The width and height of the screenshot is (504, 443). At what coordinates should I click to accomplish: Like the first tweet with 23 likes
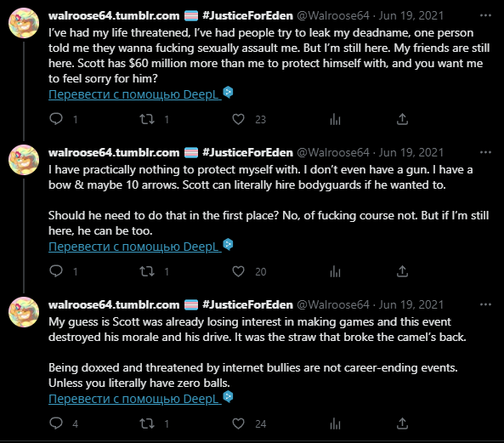tap(238, 119)
